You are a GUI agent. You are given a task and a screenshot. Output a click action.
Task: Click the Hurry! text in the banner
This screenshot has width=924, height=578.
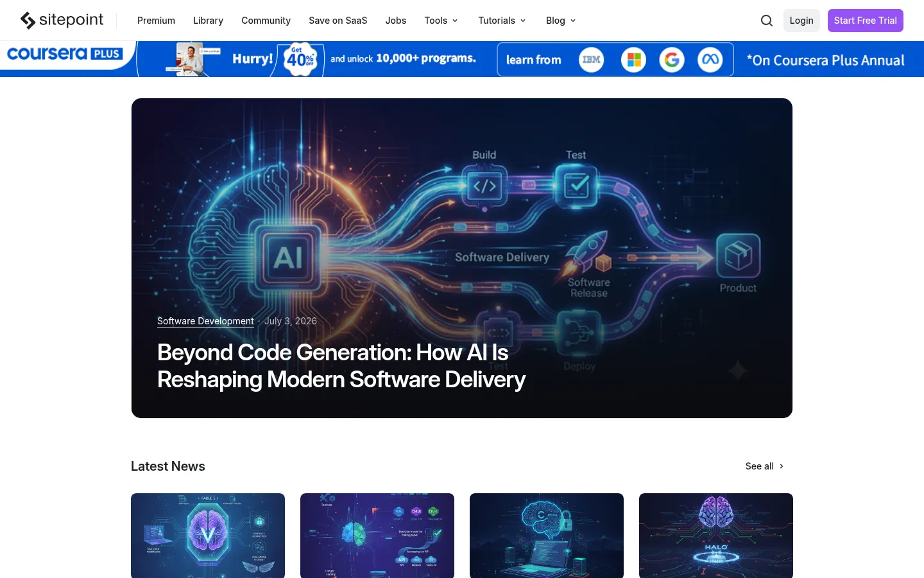[252, 59]
